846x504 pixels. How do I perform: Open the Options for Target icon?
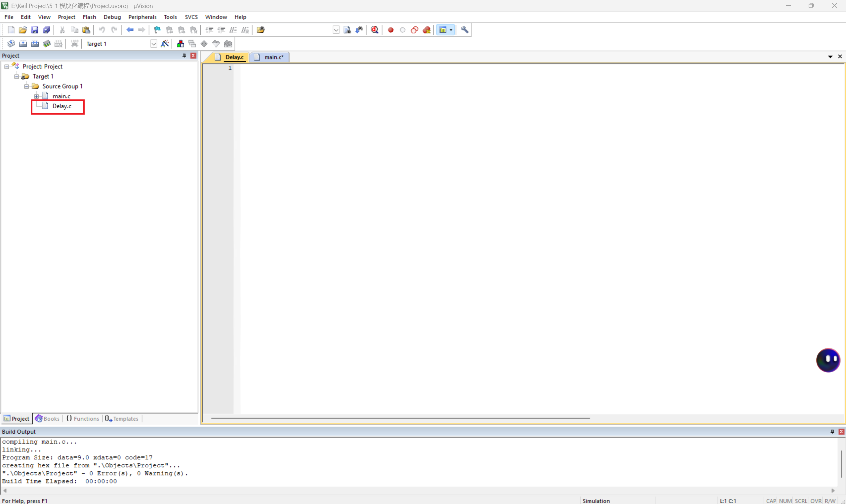(165, 44)
